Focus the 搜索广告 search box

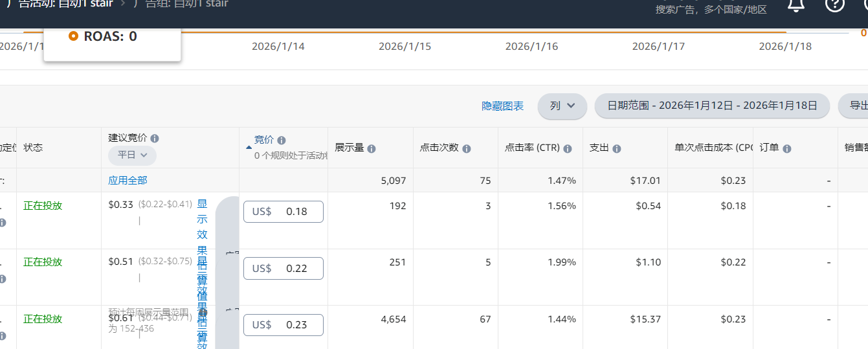[x=711, y=9]
